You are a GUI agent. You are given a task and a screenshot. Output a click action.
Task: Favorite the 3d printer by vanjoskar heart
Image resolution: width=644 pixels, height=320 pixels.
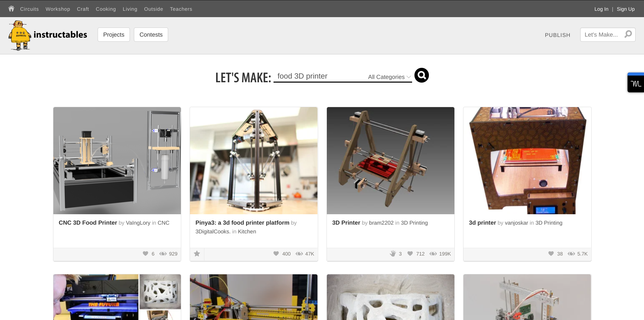pos(551,254)
